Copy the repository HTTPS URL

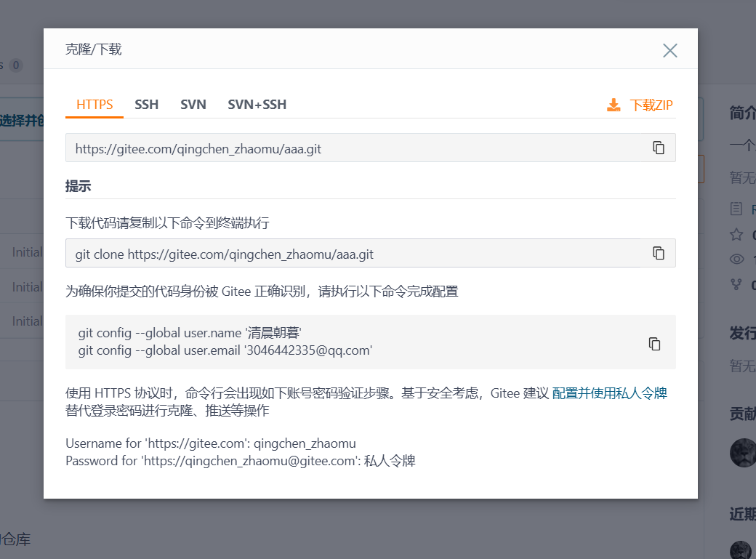tap(658, 148)
